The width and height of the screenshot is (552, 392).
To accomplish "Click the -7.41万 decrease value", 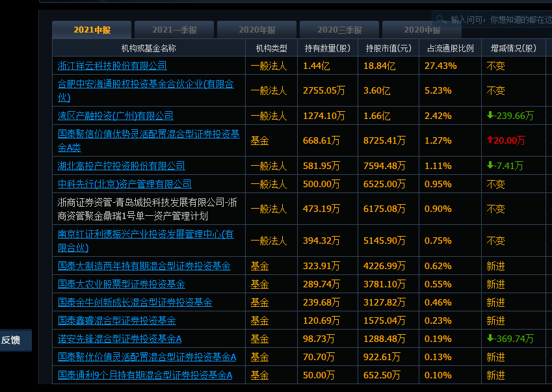I will 505,166.
